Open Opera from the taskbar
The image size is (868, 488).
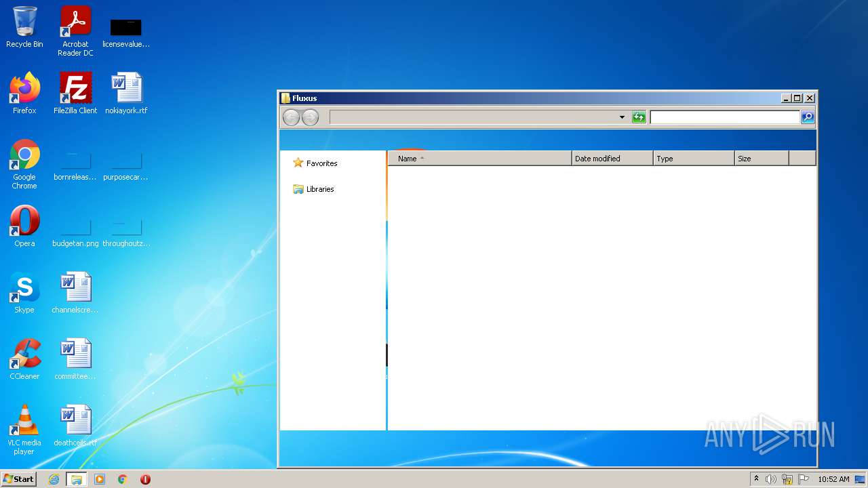[145, 479]
